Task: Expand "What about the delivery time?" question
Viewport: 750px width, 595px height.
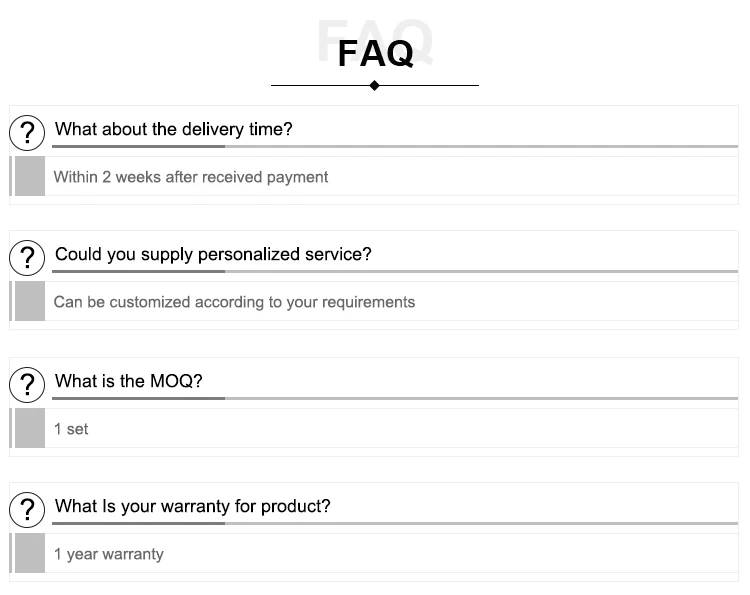Action: [173, 129]
